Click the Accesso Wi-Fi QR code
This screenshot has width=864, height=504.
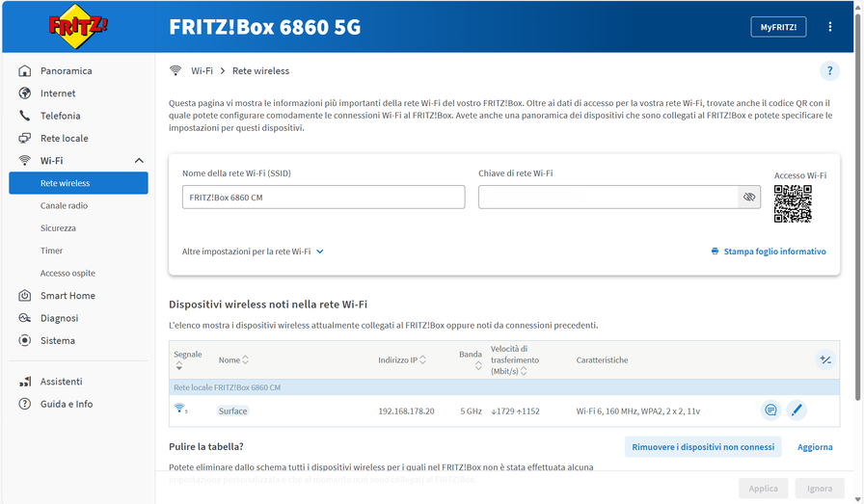tap(793, 203)
